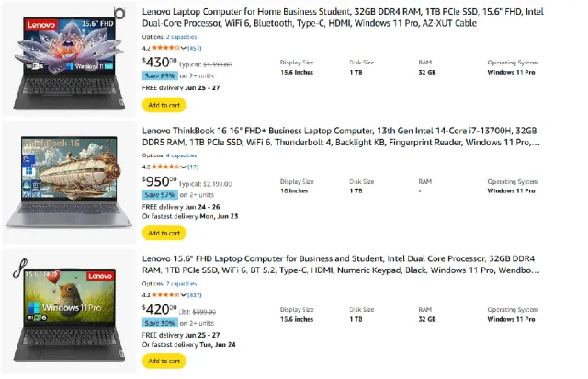
Task: Expand rating dropdown arrow for the ThinkBook 16
Action: pos(185,167)
